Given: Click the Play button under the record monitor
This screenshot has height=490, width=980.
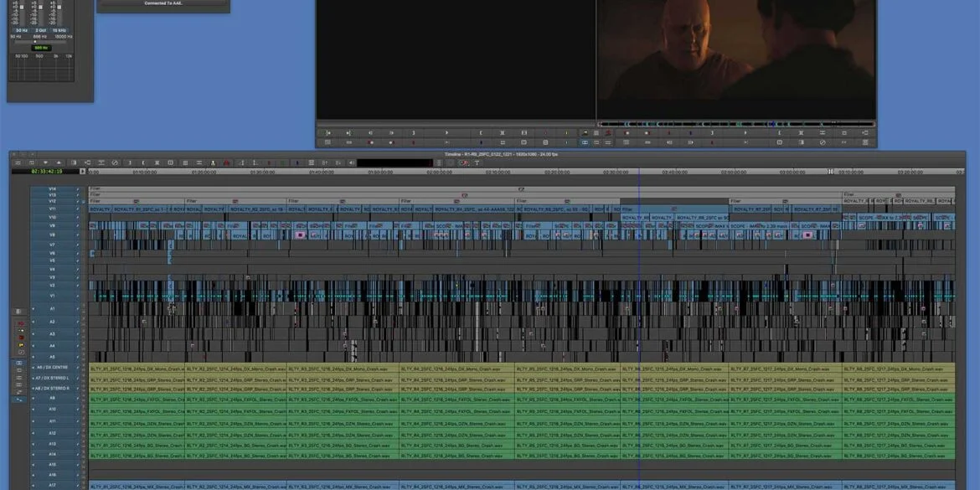Looking at the screenshot, I should coord(745,132).
